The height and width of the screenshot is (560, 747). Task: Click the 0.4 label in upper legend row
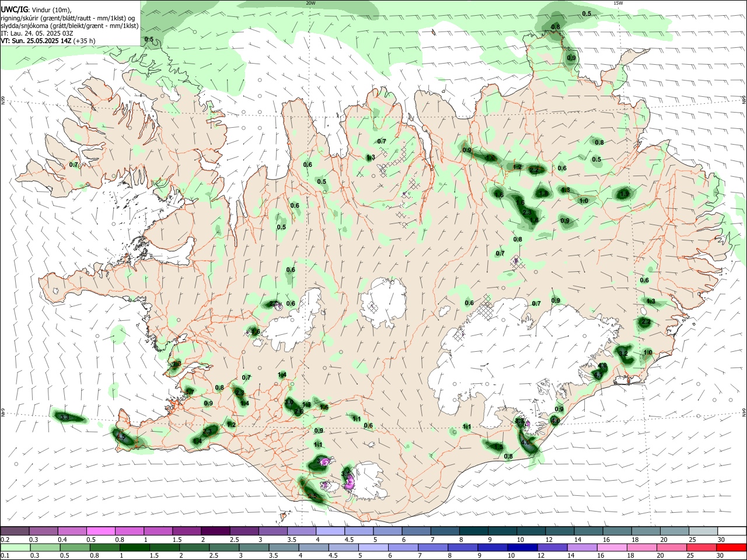(x=63, y=540)
